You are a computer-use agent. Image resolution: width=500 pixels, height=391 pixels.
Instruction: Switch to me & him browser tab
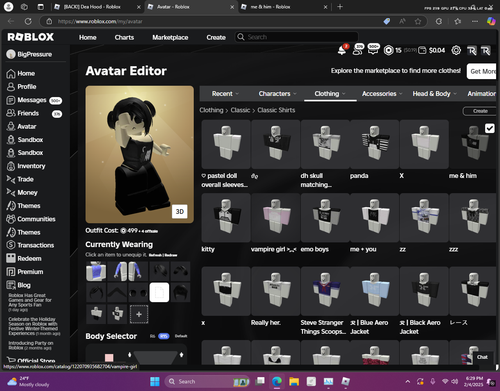[x=283, y=7]
